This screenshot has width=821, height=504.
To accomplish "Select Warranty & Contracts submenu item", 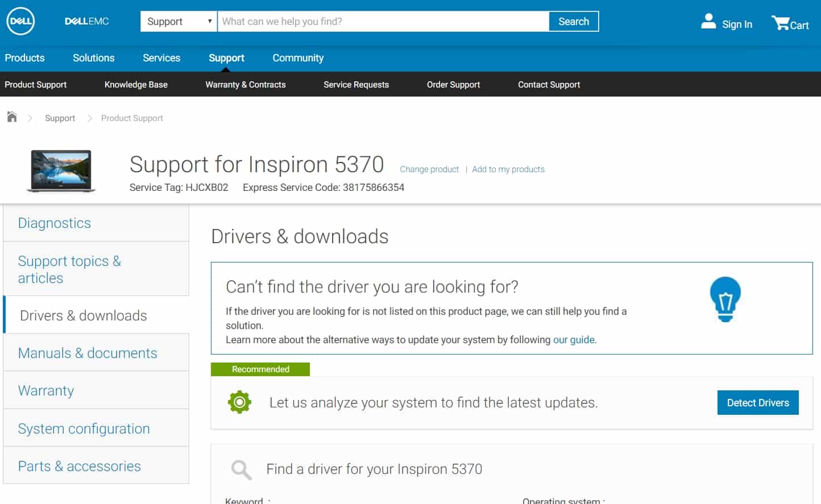I will click(x=246, y=85).
